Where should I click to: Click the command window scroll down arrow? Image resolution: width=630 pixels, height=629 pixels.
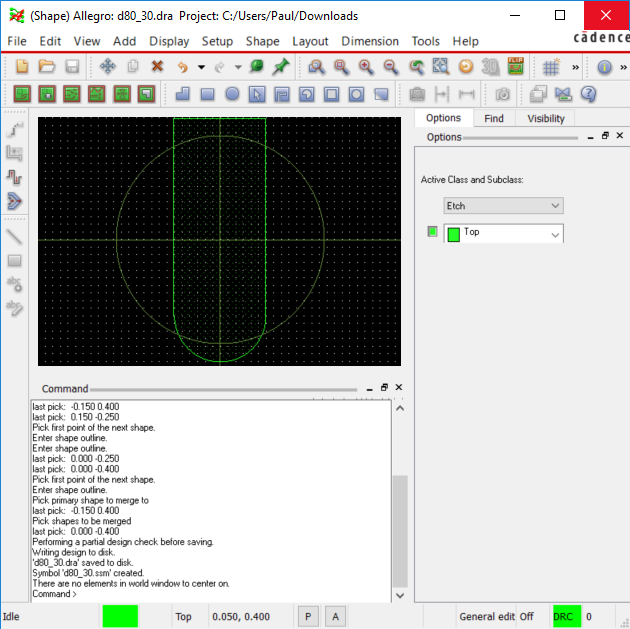400,596
